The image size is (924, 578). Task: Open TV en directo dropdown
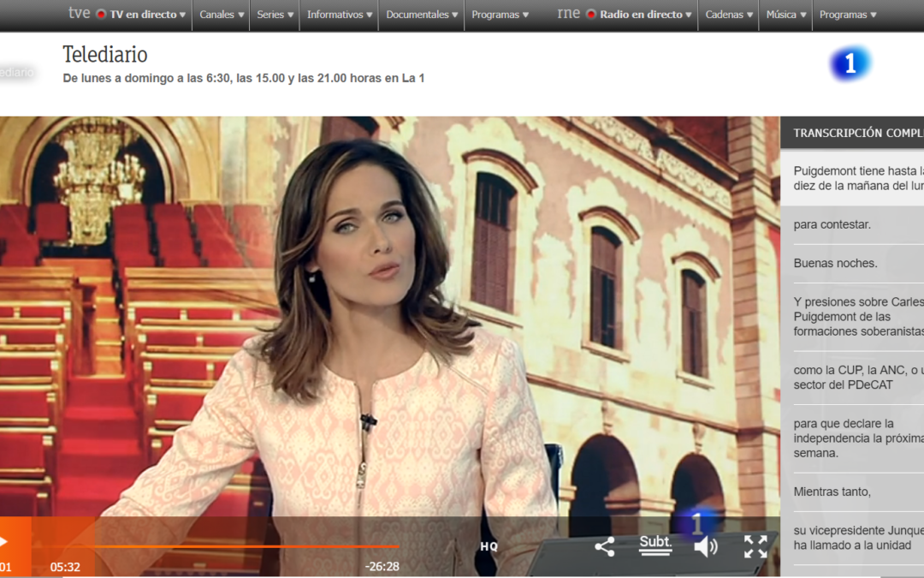coord(142,15)
